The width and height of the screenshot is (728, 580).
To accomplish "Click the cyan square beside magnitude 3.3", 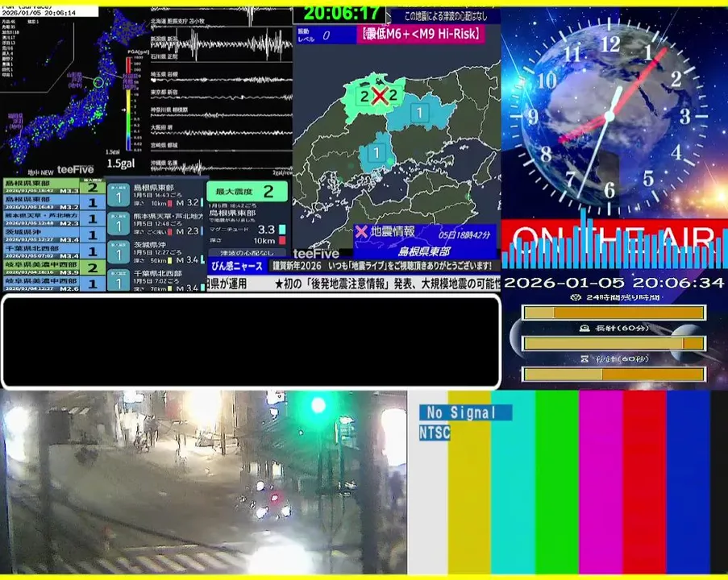I will tap(282, 230).
